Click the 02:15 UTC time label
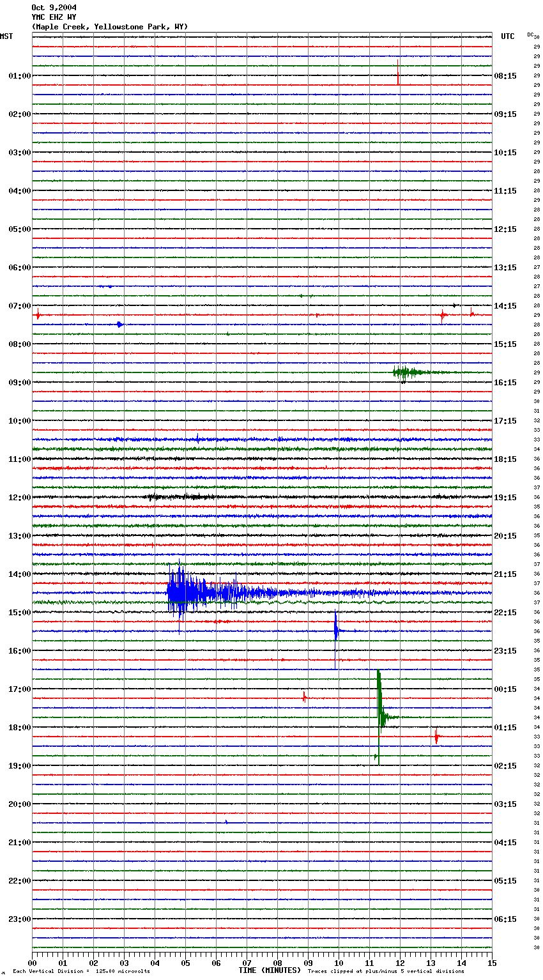Image resolution: width=543 pixels, height=980 pixels. (505, 766)
